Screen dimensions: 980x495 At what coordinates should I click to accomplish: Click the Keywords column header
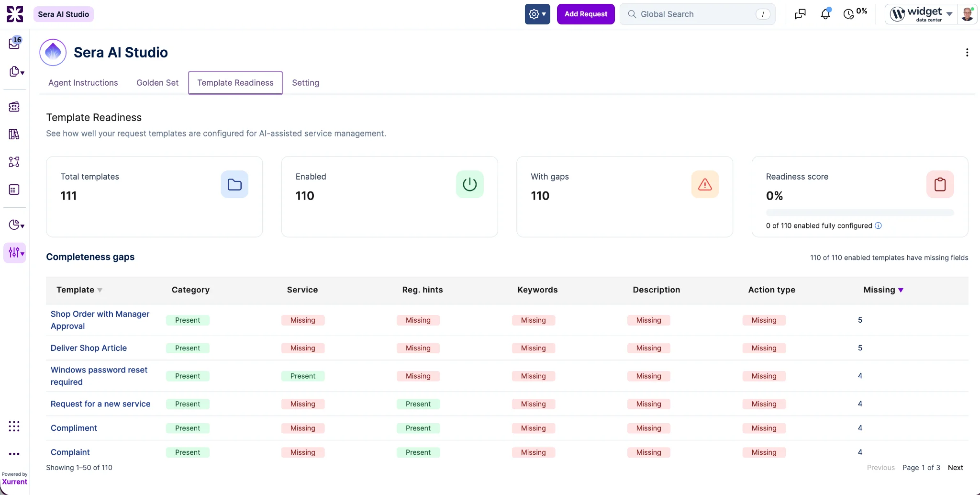click(x=537, y=290)
